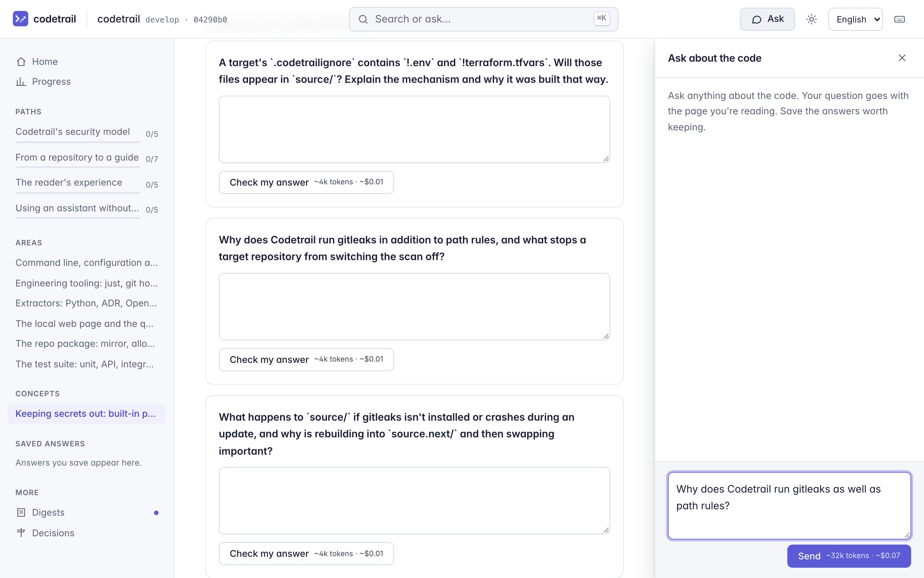924x578 pixels.
Task: Send the question in Ask panel
Action: [x=849, y=556]
